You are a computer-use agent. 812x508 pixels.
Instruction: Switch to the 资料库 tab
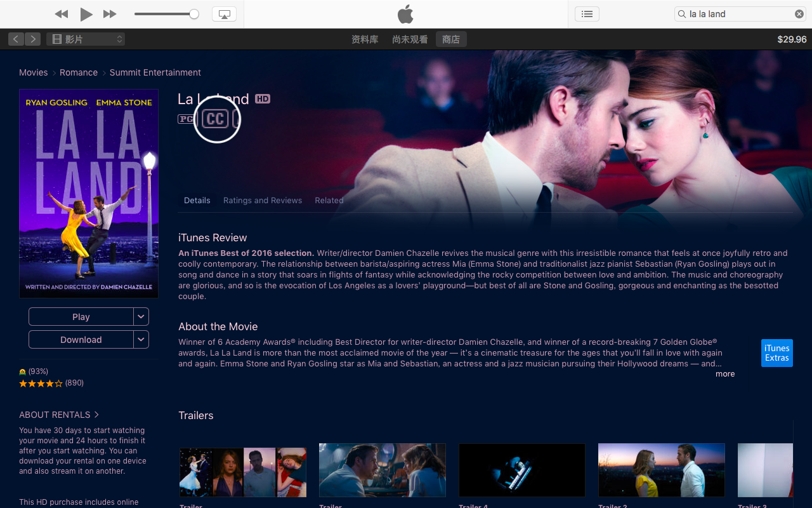coord(365,39)
